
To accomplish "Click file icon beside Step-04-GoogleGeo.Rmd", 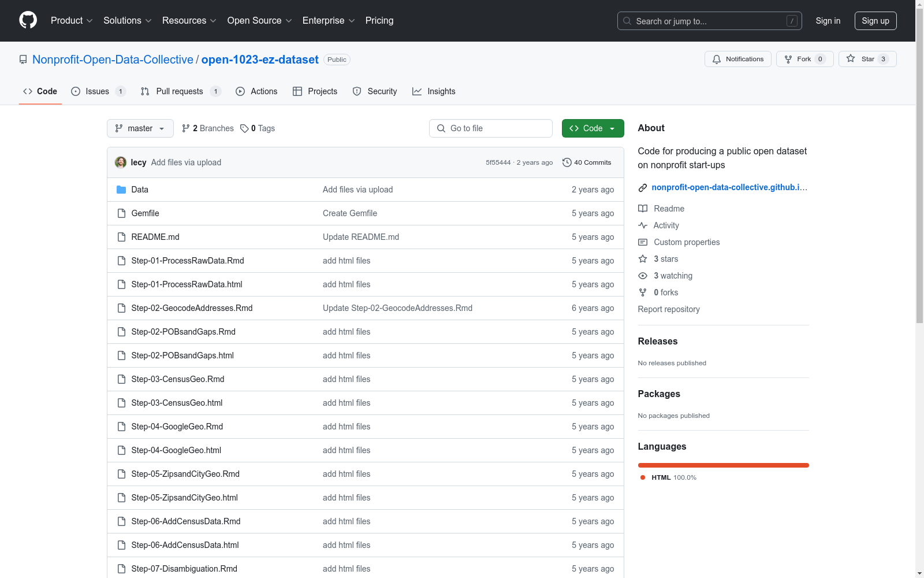I will click(121, 427).
